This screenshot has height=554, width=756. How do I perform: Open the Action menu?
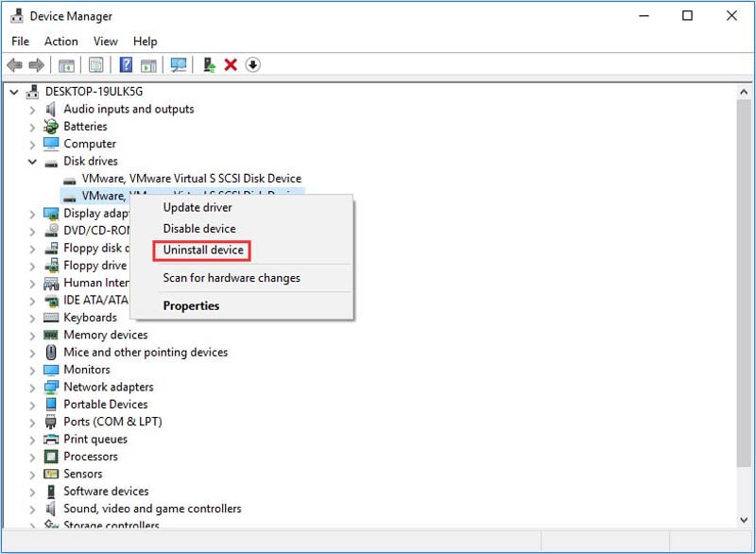[x=61, y=42]
